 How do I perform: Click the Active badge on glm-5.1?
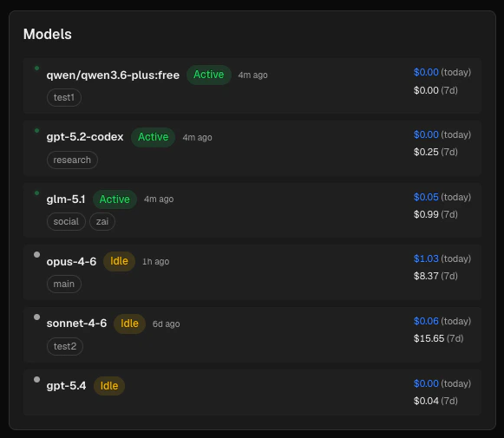[115, 199]
